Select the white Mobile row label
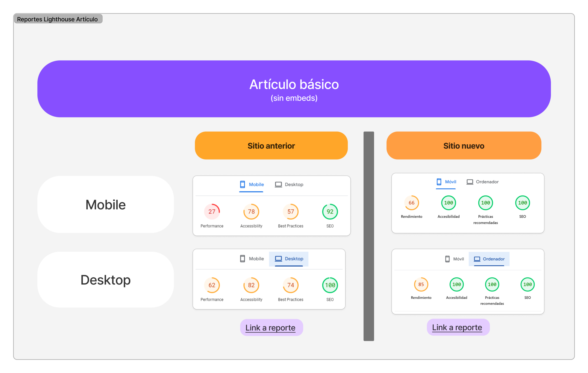This screenshot has height=373, width=588. pyautogui.click(x=105, y=205)
